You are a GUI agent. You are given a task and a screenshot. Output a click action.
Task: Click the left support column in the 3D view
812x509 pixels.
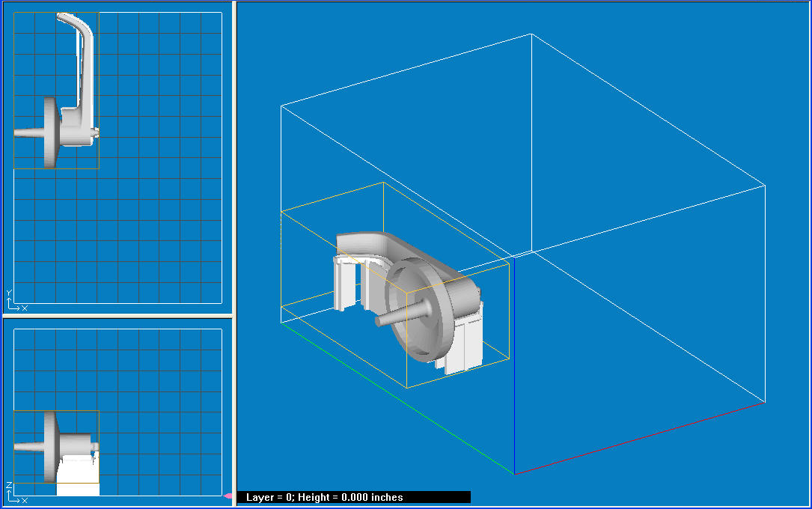(x=344, y=283)
